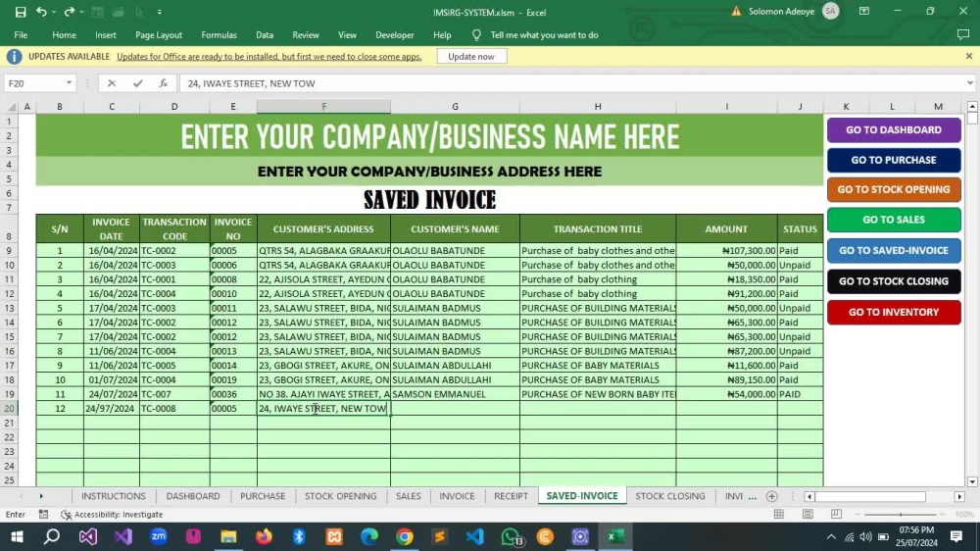Viewport: 980px width, 551px height.
Task: Click GO TO DASHBOARD button
Action: (894, 130)
